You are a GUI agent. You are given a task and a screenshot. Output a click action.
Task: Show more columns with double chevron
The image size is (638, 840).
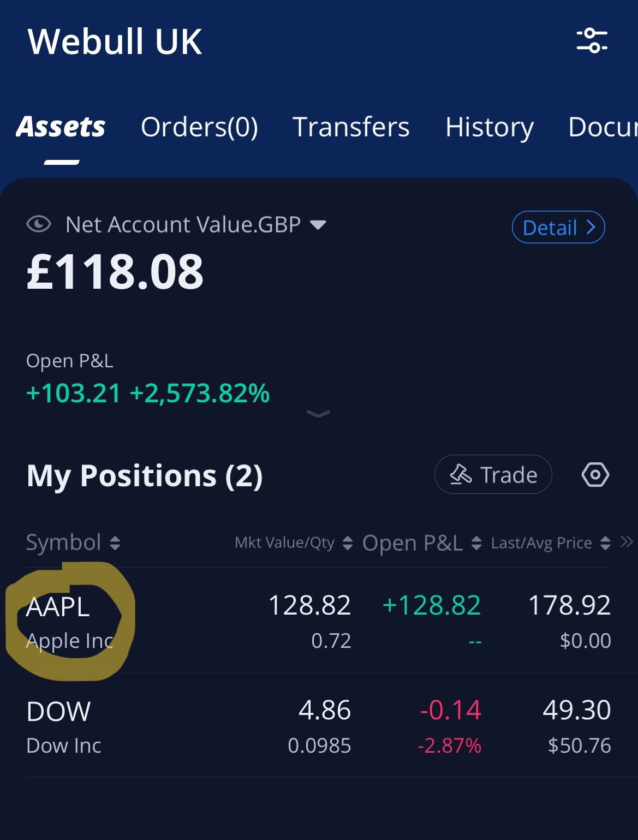pos(627,542)
